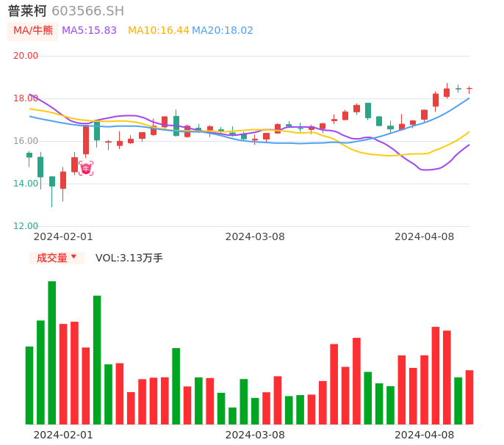The height and width of the screenshot is (445, 504).
Task: Click the 2024-03-08 date under the price chart
Action: point(255,236)
